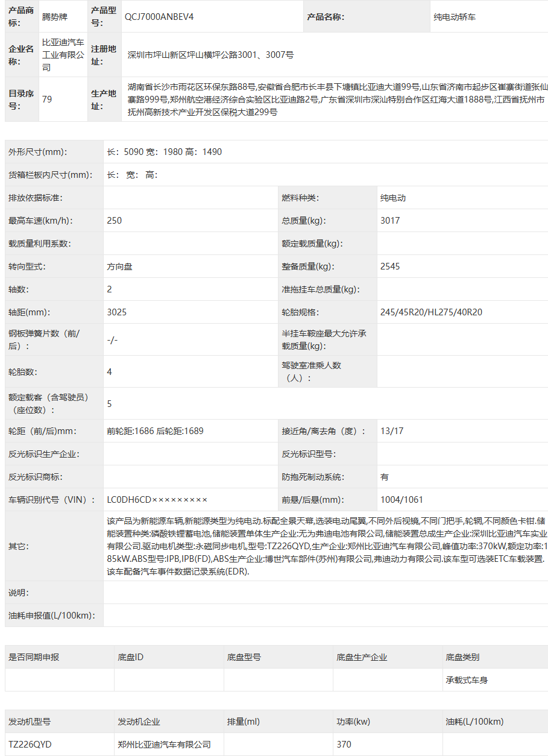548x756 pixels.
Task: Click the label 载质量利用系数
Action: [40, 244]
